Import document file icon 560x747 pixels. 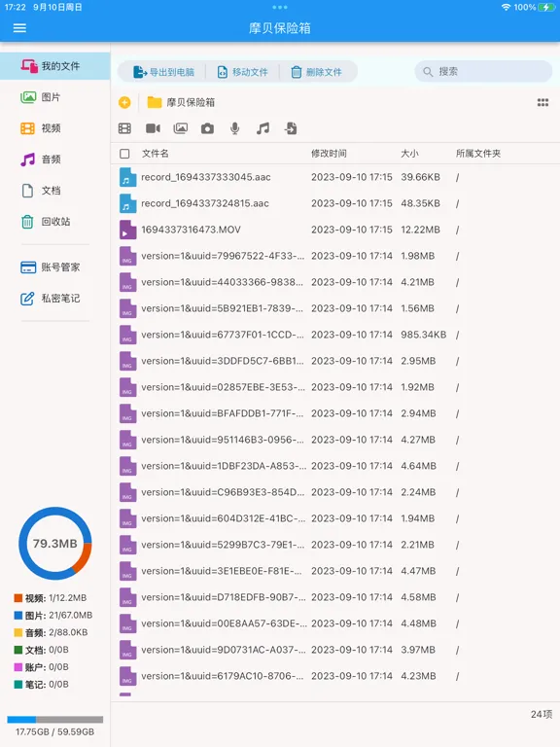[x=291, y=128]
